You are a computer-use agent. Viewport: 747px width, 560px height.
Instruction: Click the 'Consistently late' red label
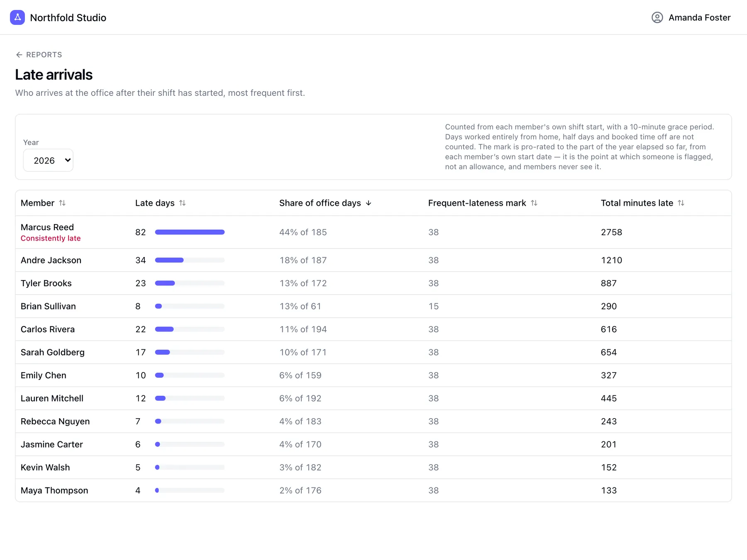click(51, 239)
